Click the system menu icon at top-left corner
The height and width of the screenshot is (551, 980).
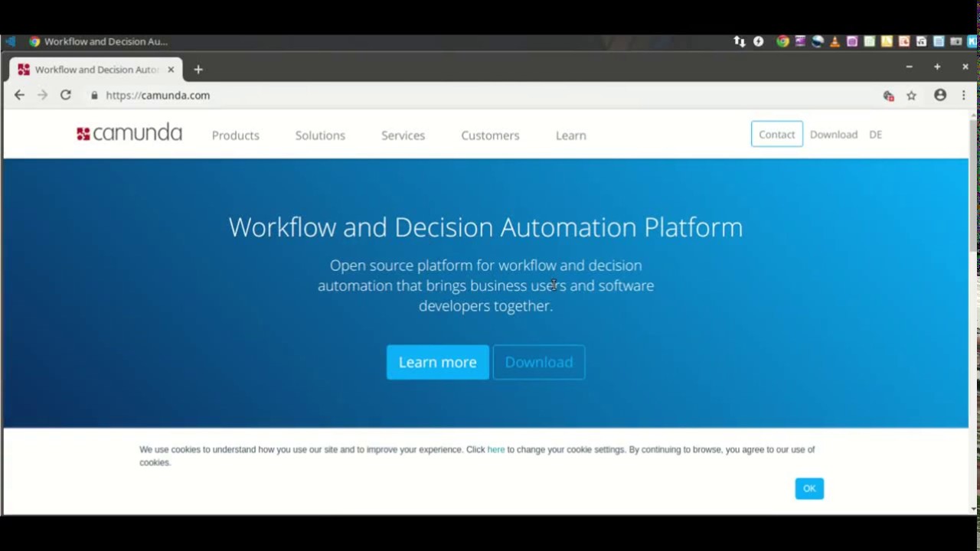10,41
